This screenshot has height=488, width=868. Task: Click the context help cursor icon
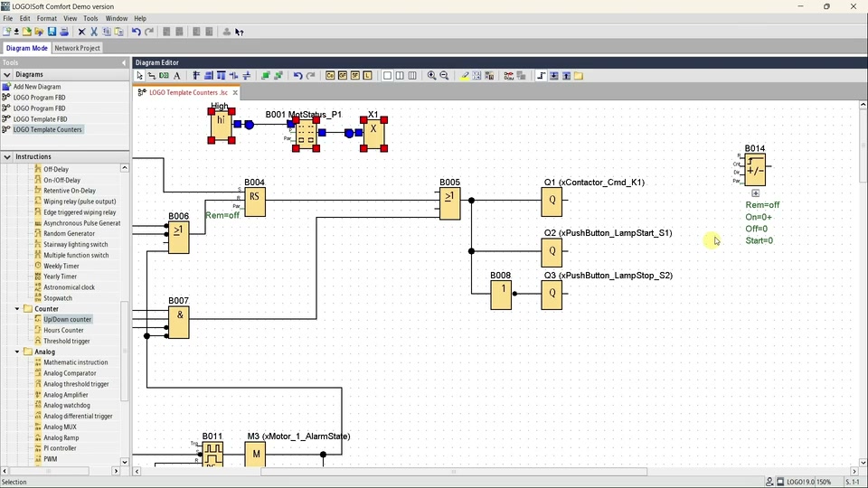pos(239,33)
